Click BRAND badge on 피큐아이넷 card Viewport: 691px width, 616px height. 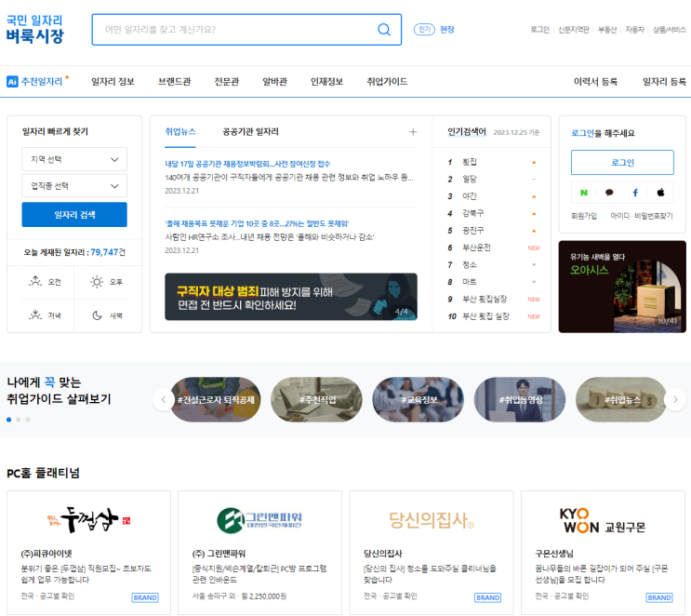[x=145, y=597]
